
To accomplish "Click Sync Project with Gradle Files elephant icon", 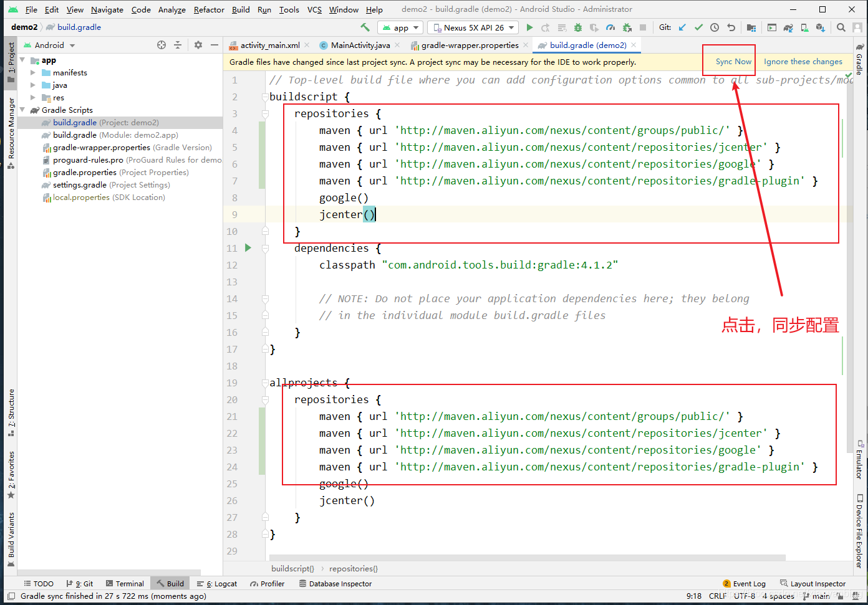I will pos(788,27).
